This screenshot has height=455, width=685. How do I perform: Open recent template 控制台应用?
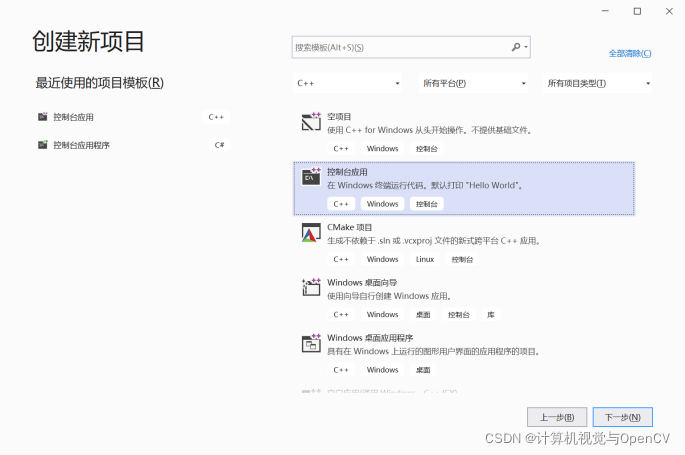133,117
